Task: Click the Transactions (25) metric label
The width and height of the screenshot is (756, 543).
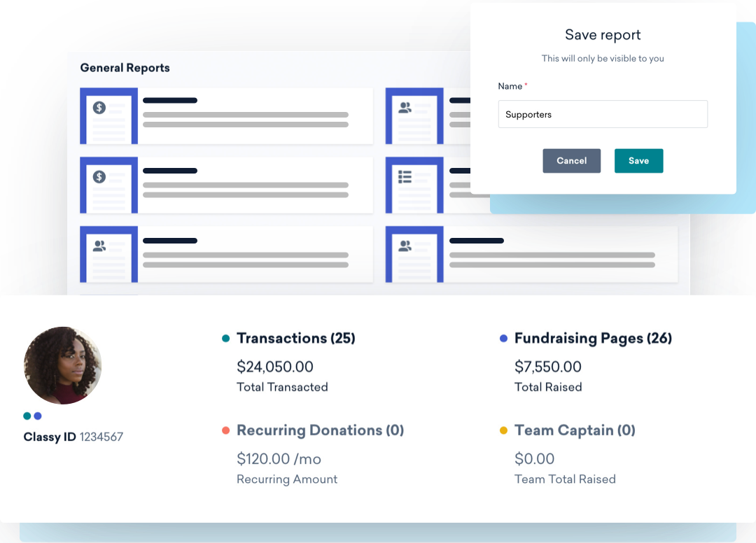Action: click(x=295, y=338)
